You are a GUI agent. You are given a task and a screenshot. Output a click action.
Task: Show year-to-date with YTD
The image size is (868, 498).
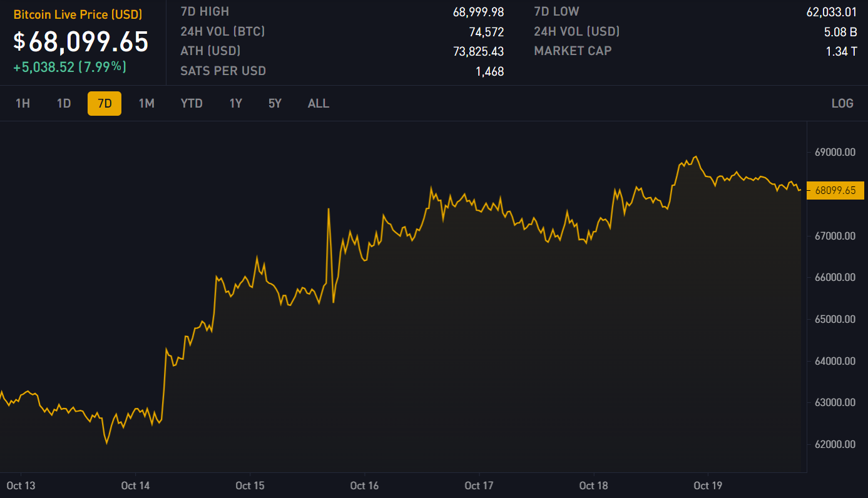point(191,103)
